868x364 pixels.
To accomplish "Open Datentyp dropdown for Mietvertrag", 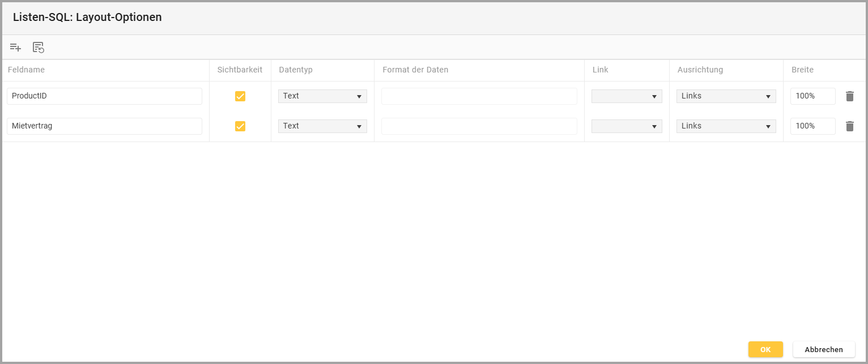I will (x=322, y=126).
